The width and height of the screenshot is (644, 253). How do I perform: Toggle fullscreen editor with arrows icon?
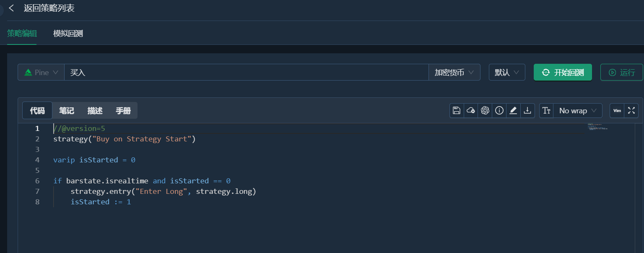[631, 110]
